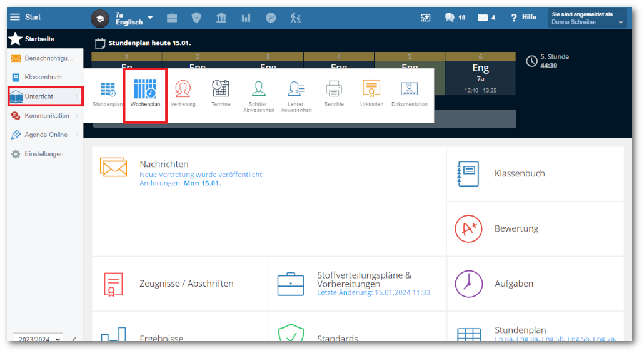This screenshot has width=644, height=353.
Task: Open the mail envelope icon showing 4
Action: tap(486, 18)
